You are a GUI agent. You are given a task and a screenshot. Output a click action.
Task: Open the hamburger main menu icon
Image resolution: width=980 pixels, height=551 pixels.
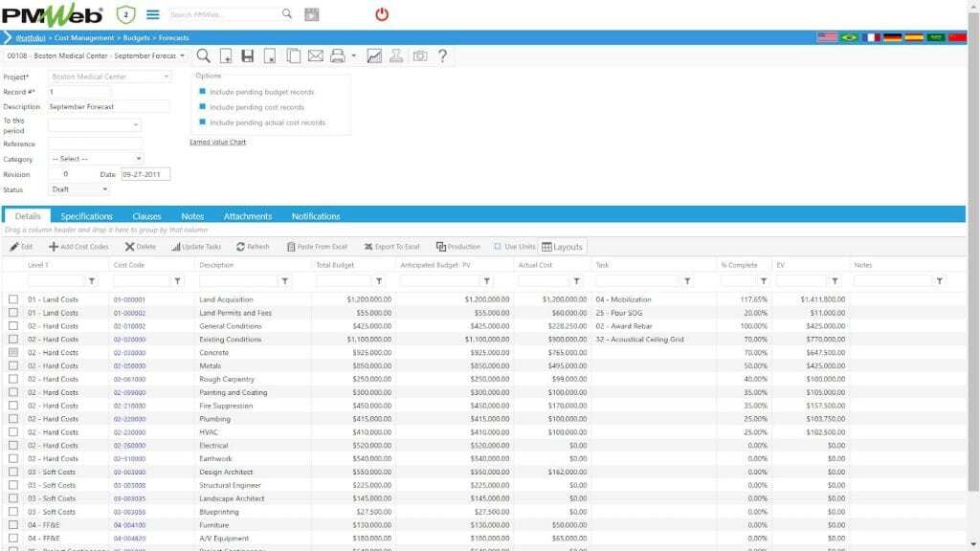152,14
